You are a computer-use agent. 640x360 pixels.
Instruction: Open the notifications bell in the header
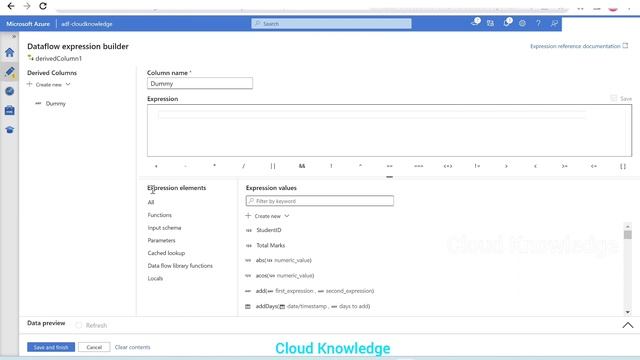(x=507, y=22)
